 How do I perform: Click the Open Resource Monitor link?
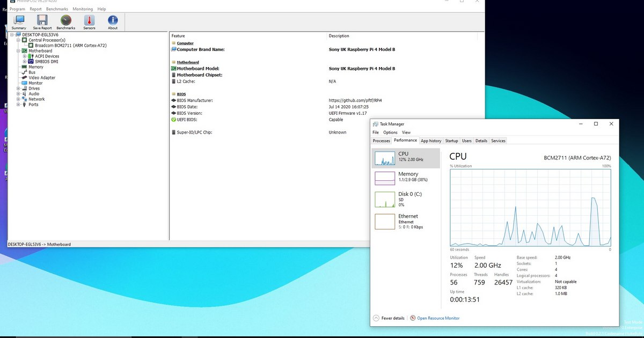438,318
